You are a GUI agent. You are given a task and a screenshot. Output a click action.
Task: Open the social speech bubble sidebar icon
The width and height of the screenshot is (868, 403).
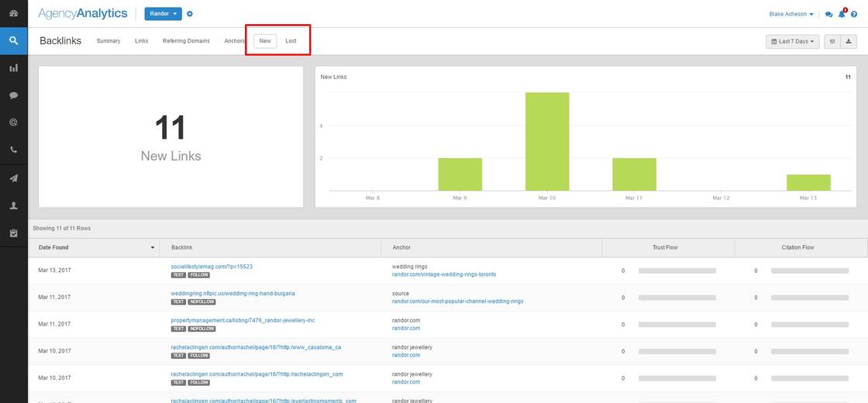click(14, 95)
